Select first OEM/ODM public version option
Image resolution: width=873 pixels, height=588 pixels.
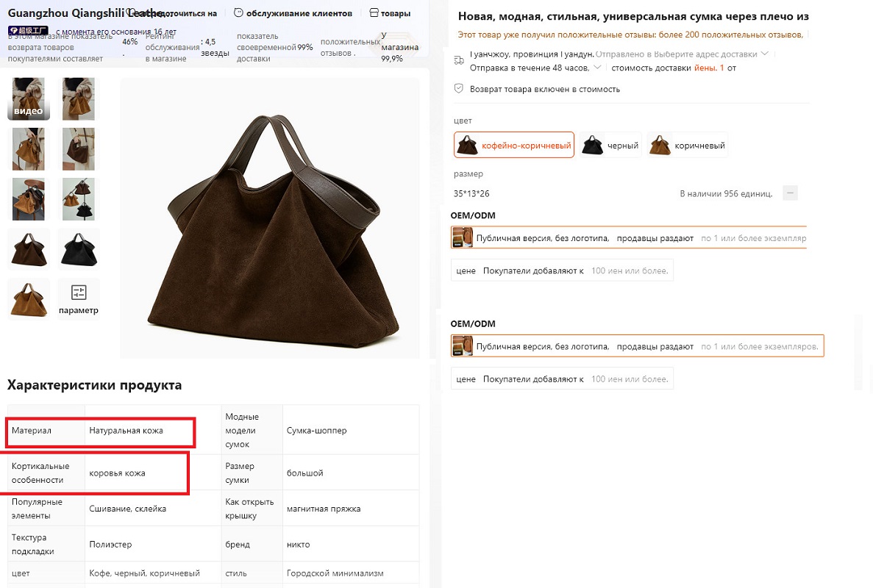pos(629,237)
